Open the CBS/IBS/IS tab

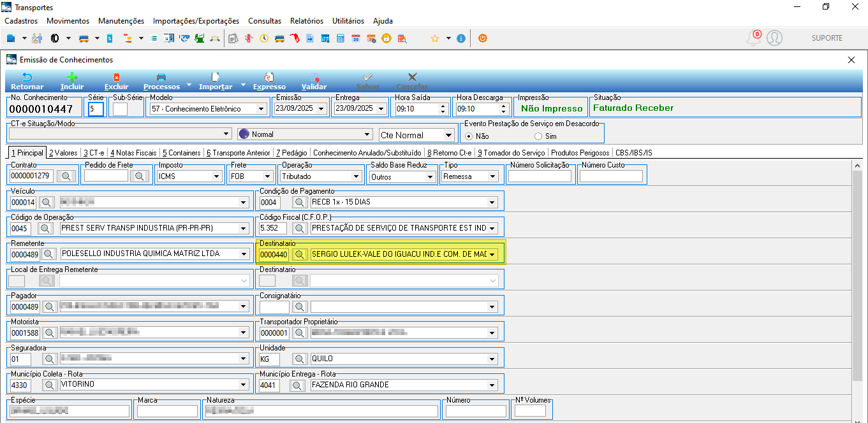pos(633,153)
